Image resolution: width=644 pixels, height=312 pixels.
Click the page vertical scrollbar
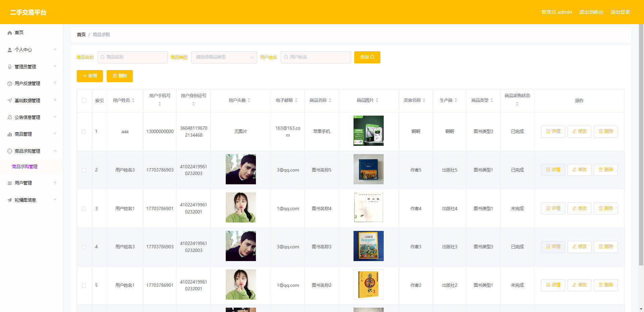pos(641,144)
